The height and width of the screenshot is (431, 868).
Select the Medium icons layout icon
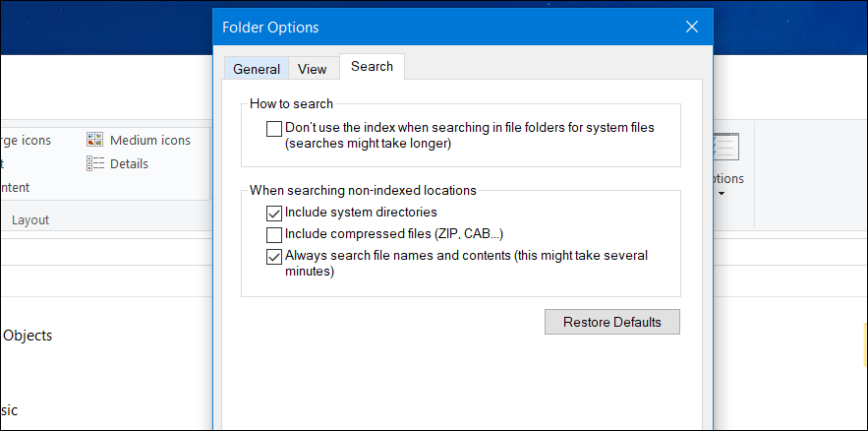click(x=95, y=140)
